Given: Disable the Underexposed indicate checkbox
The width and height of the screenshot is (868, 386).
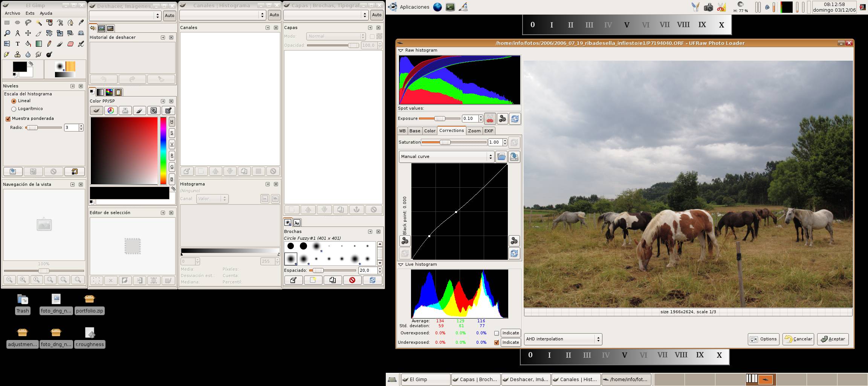Looking at the screenshot, I should 497,343.
